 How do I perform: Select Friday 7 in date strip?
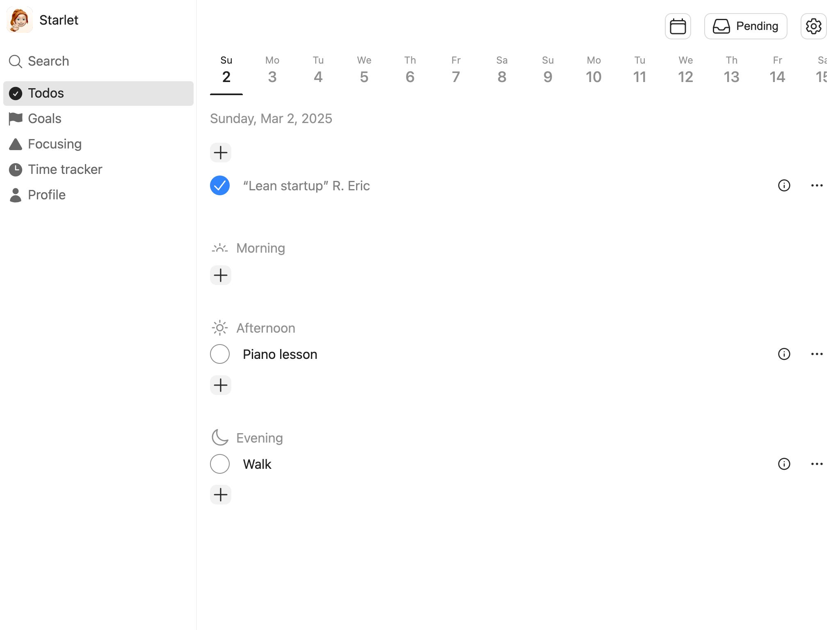click(x=456, y=70)
